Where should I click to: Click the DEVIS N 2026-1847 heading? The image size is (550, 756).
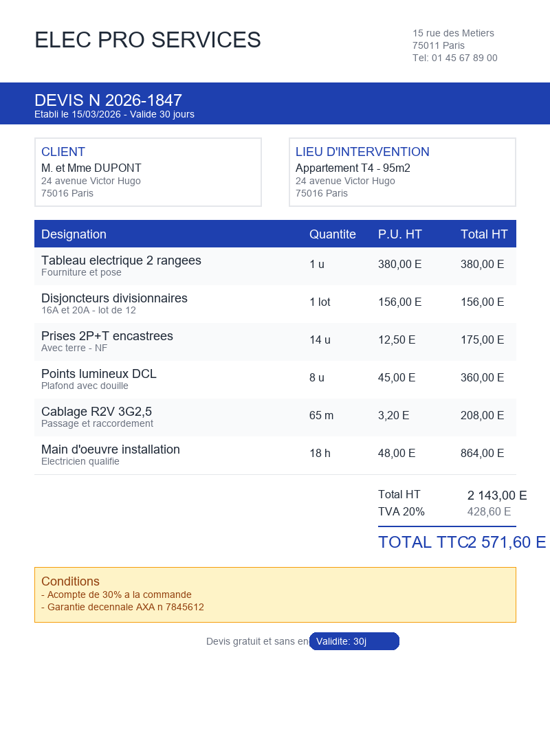108,100
